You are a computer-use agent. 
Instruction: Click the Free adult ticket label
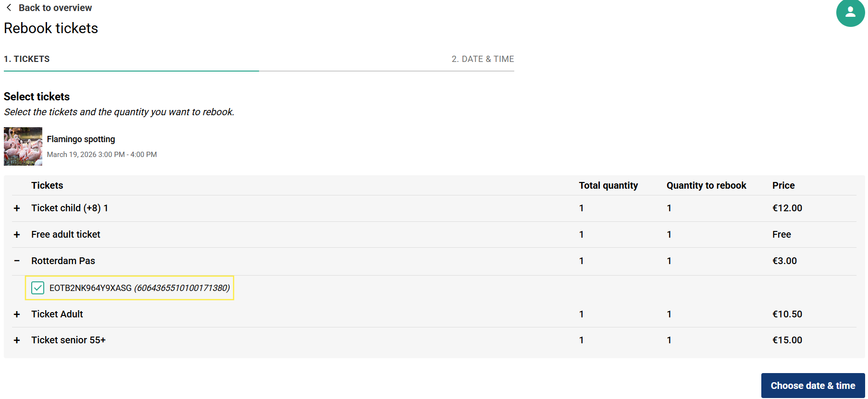point(66,234)
